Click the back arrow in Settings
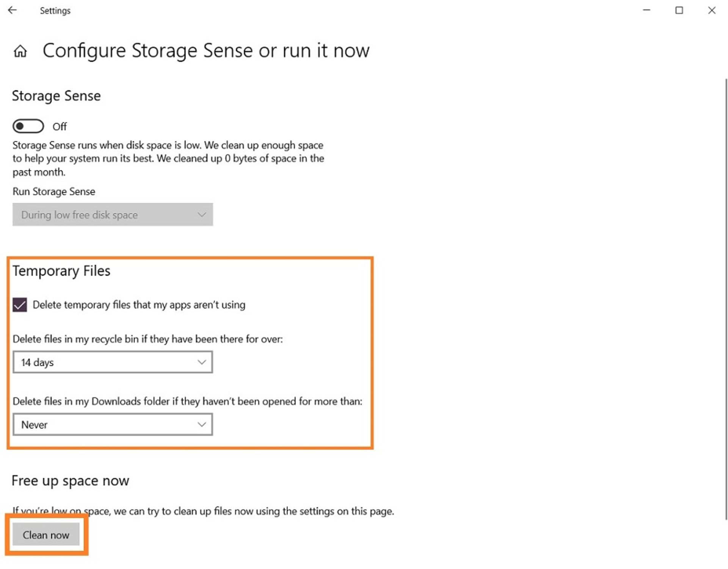 13,10
